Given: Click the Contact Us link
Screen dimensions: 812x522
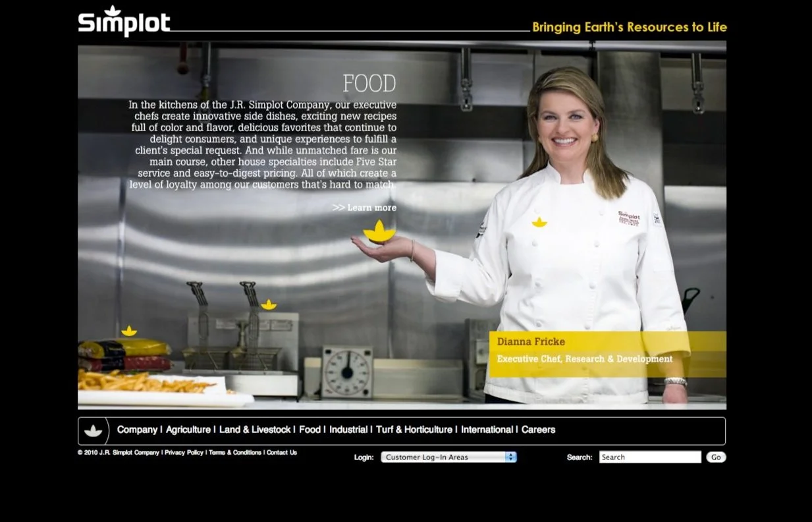Looking at the screenshot, I should coord(282,453).
